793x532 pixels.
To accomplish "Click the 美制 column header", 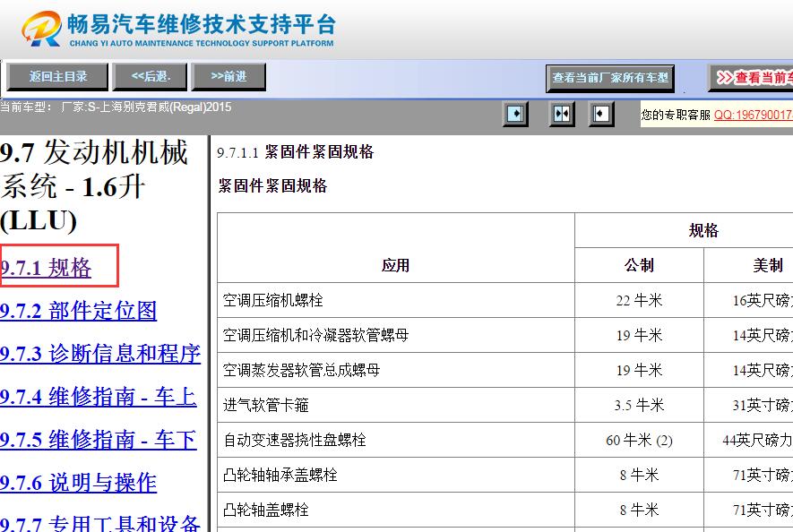I will pos(768,265).
